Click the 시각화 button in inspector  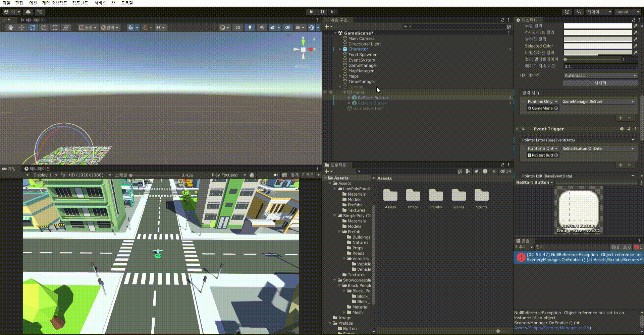tap(600, 83)
